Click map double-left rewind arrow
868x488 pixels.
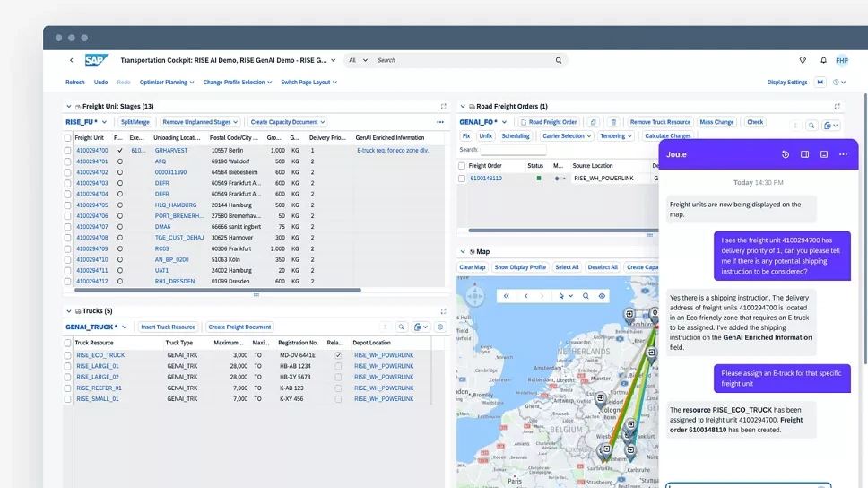tap(506, 296)
